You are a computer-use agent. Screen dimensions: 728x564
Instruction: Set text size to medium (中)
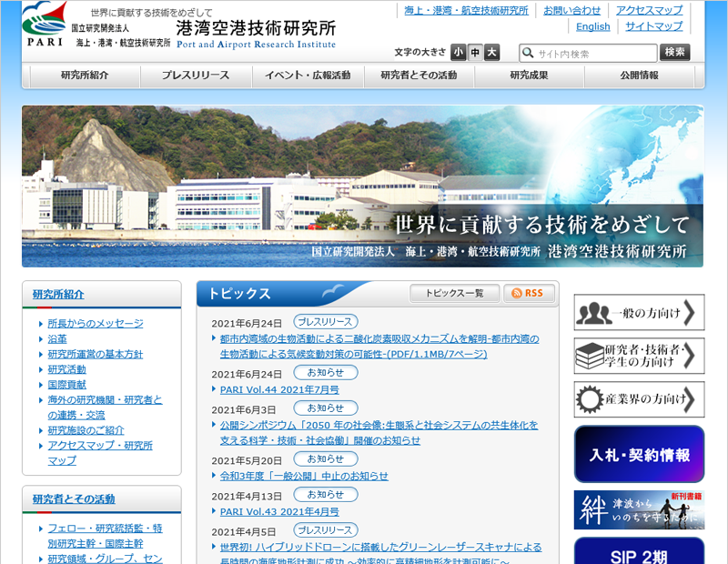click(475, 53)
